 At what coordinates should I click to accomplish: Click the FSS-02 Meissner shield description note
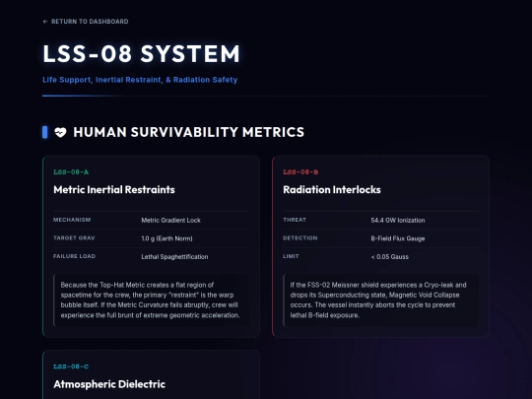(380, 299)
